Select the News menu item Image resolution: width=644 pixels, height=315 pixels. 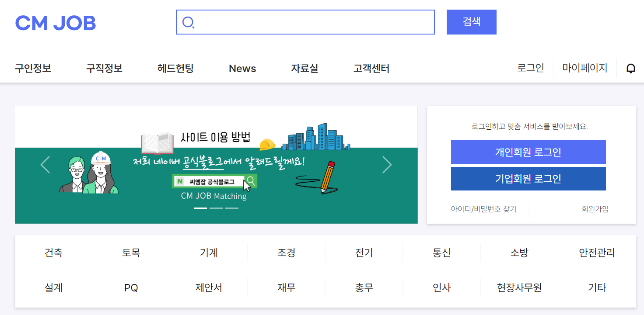click(x=242, y=68)
